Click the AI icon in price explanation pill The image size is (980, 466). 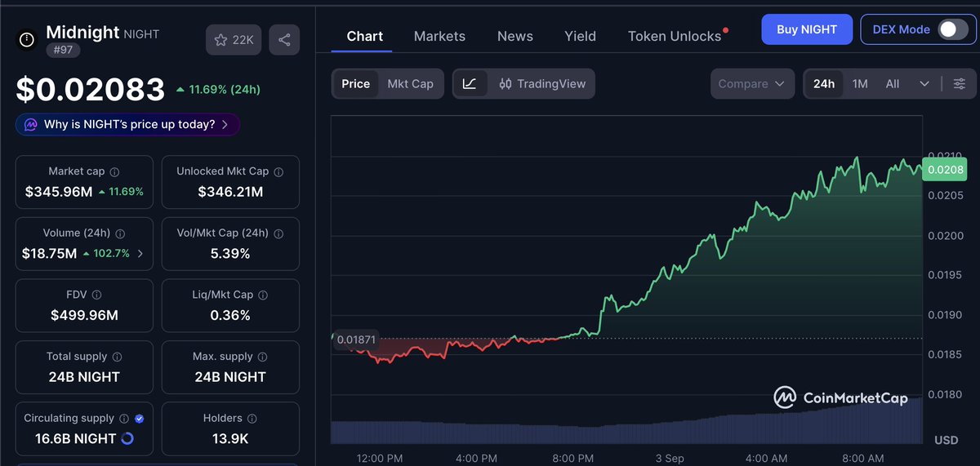click(30, 125)
